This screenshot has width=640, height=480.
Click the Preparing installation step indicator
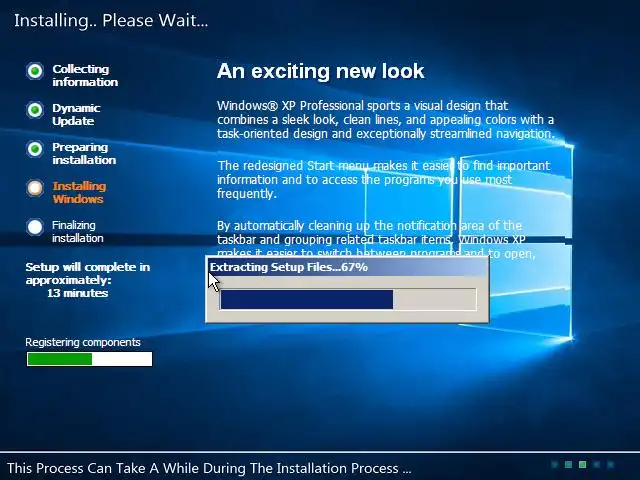[35, 149]
